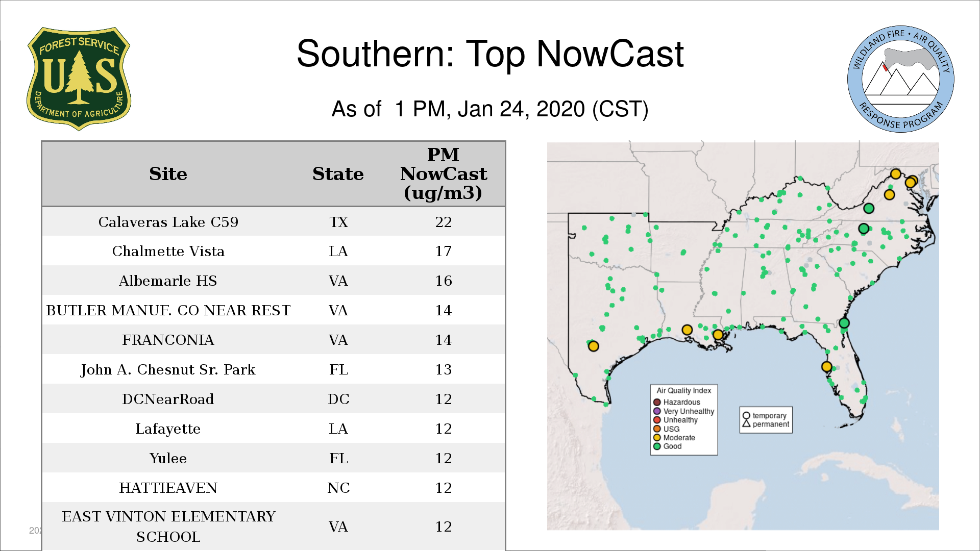The height and width of the screenshot is (551, 980).
Task: Click the EAST VINTON ELEMENTARY SCHOOL row
Action: 273,527
